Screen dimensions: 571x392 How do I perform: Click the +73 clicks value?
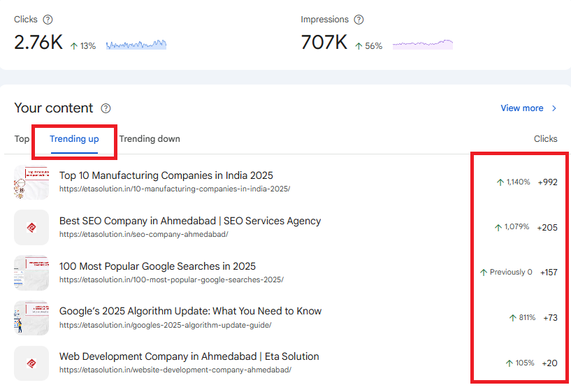click(550, 318)
